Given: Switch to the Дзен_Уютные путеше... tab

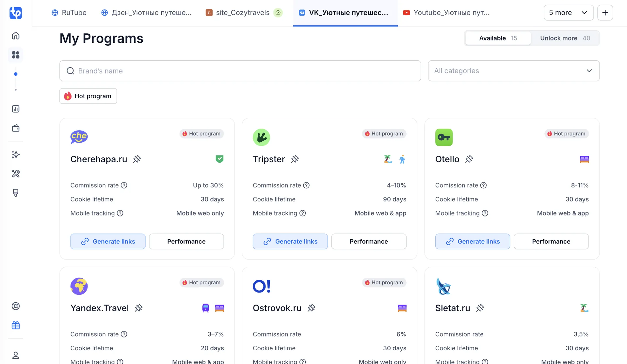Looking at the screenshot, I should [x=146, y=13].
